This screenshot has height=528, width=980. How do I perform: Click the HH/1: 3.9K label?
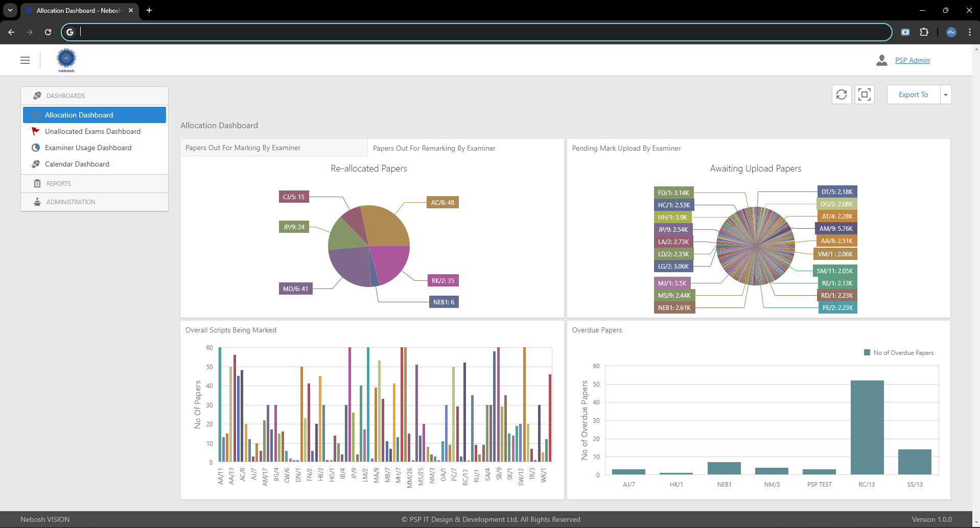point(672,218)
